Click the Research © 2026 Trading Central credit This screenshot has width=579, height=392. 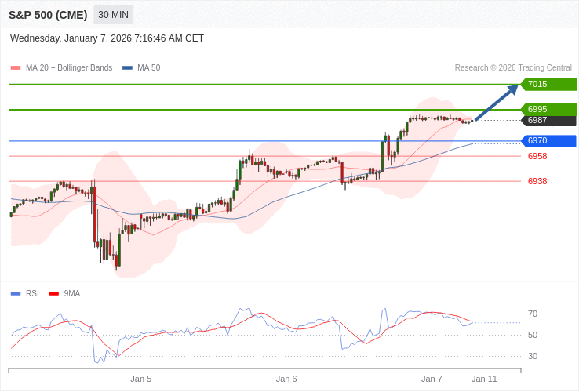coord(513,68)
